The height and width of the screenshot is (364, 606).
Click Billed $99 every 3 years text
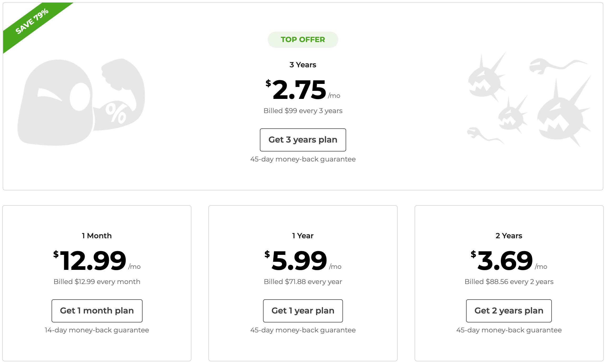click(x=303, y=111)
